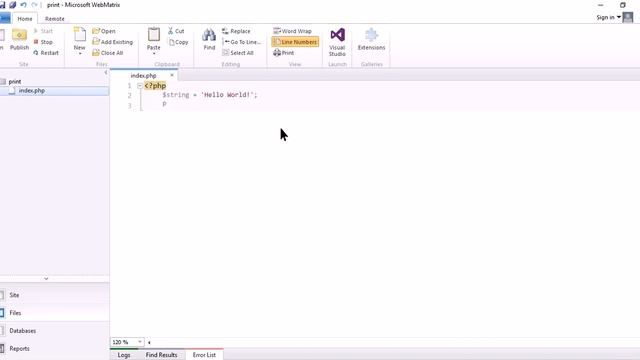Restore down the WebMatrix window

point(622,5)
